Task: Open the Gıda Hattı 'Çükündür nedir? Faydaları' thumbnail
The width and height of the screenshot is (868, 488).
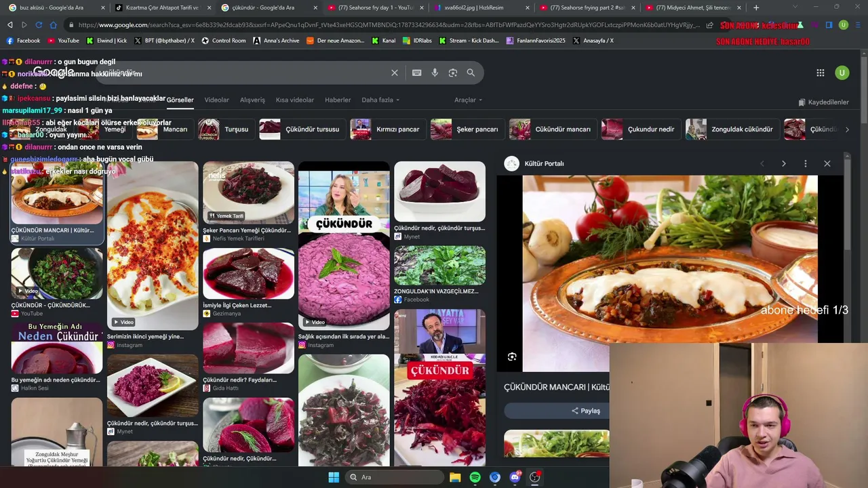Action: [248, 348]
